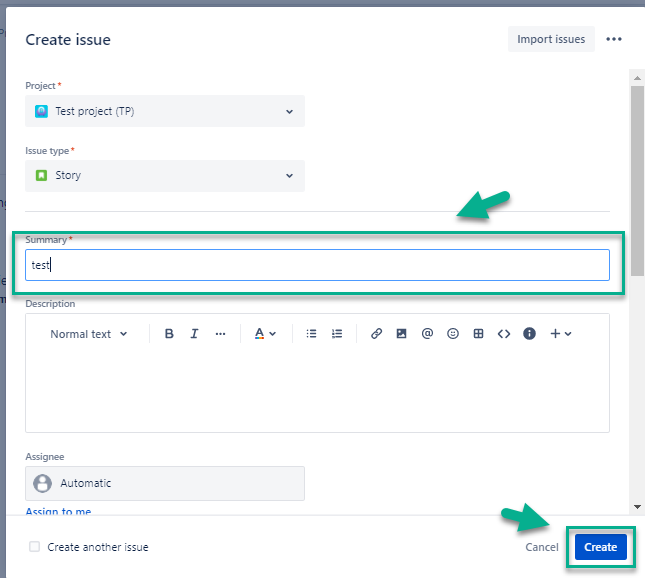Click the Summary input field
The height and width of the screenshot is (578, 645).
point(317,265)
